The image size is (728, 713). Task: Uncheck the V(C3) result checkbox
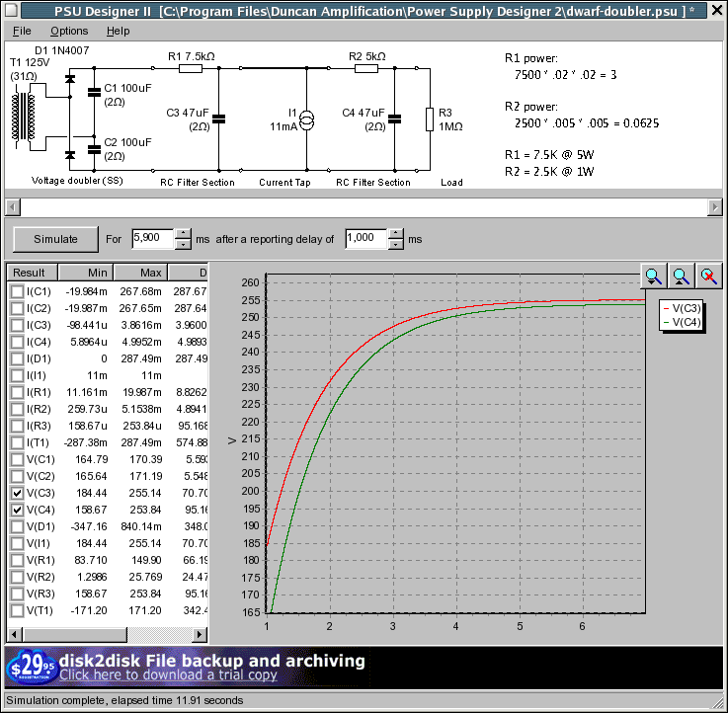17,493
